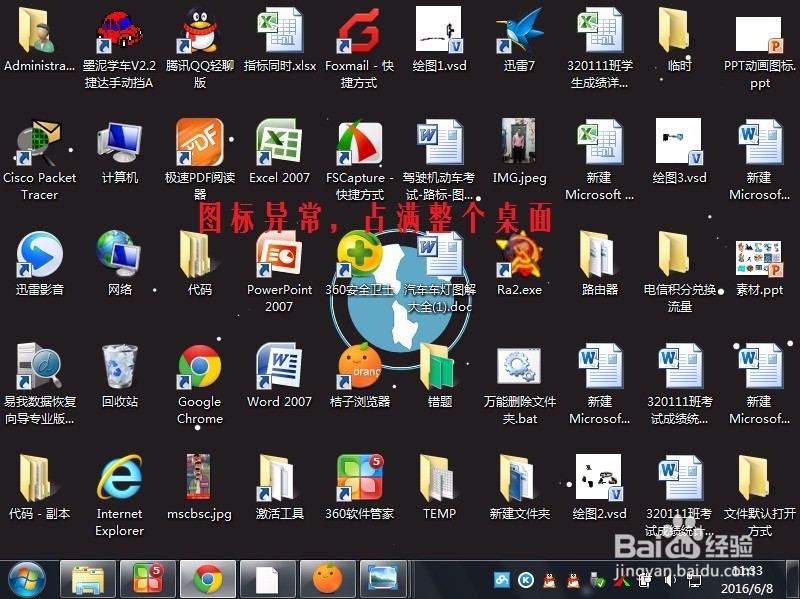Image resolution: width=800 pixels, height=599 pixels.
Task: Open the 网络 network icon
Action: pyautogui.click(x=119, y=254)
